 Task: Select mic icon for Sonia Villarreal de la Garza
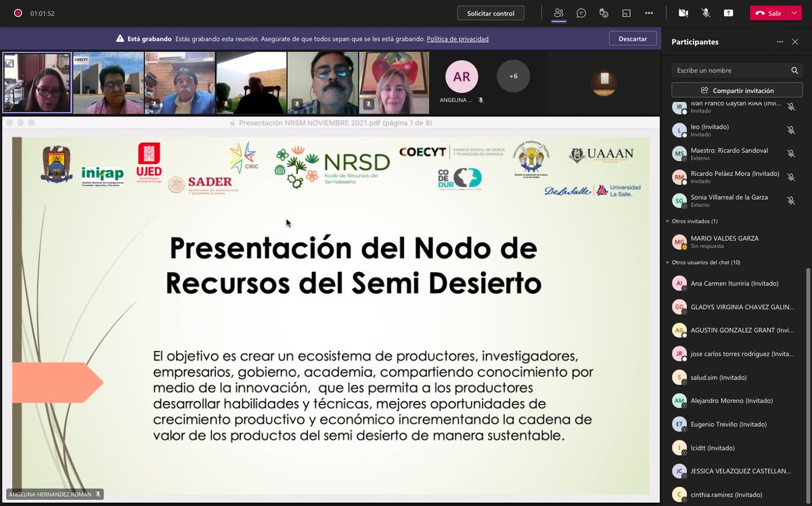[x=791, y=200]
